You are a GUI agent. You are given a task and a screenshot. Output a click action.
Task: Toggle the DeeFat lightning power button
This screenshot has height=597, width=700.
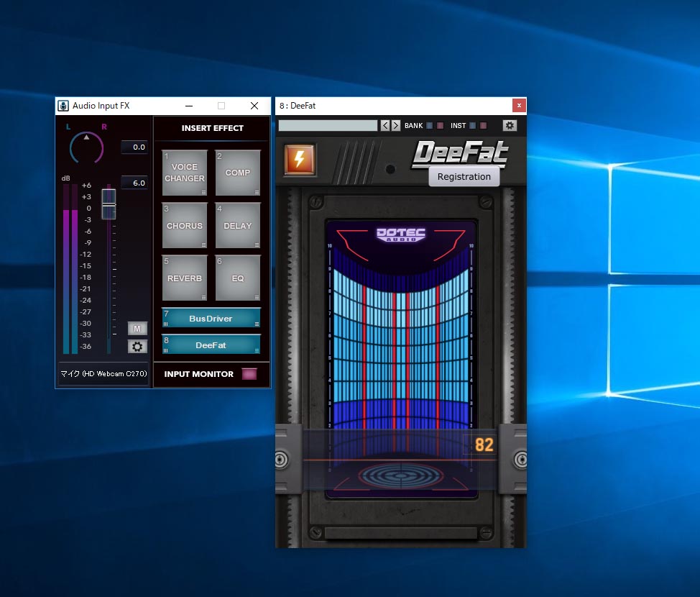pos(300,159)
